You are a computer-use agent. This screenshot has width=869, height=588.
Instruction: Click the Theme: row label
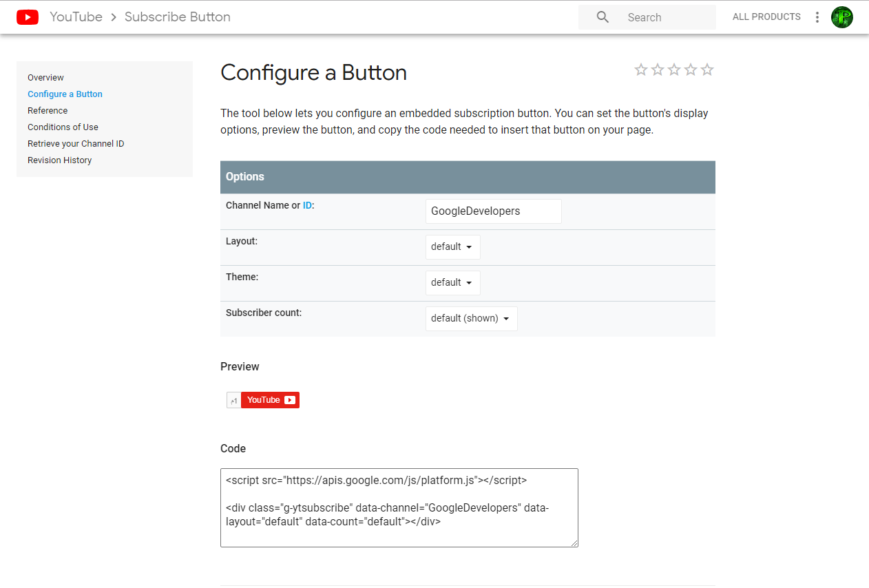(x=242, y=277)
